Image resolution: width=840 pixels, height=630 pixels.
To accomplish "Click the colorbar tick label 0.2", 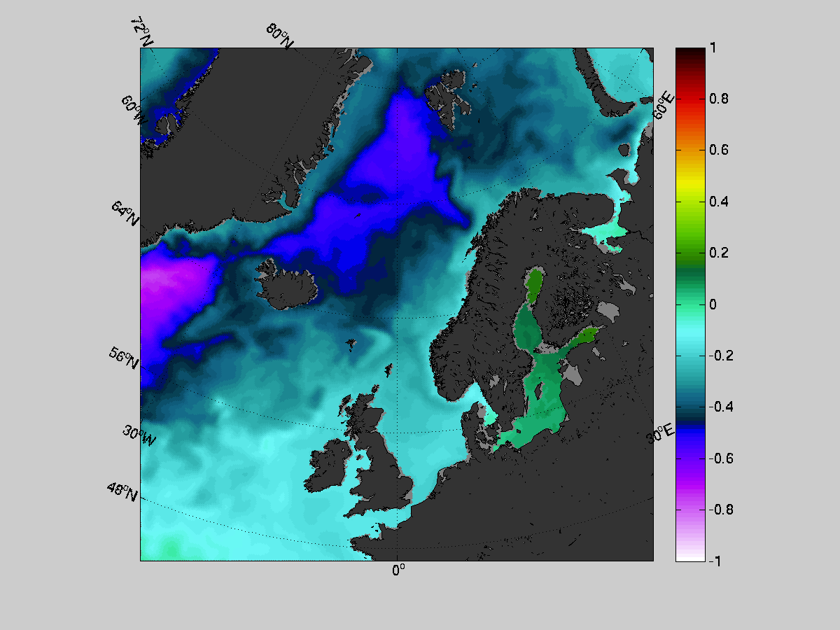I will click(x=717, y=253).
